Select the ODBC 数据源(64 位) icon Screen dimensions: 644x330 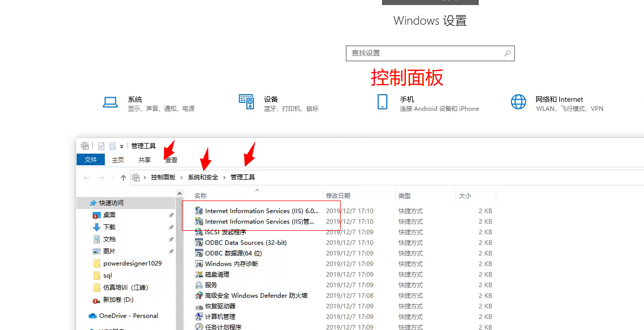199,253
